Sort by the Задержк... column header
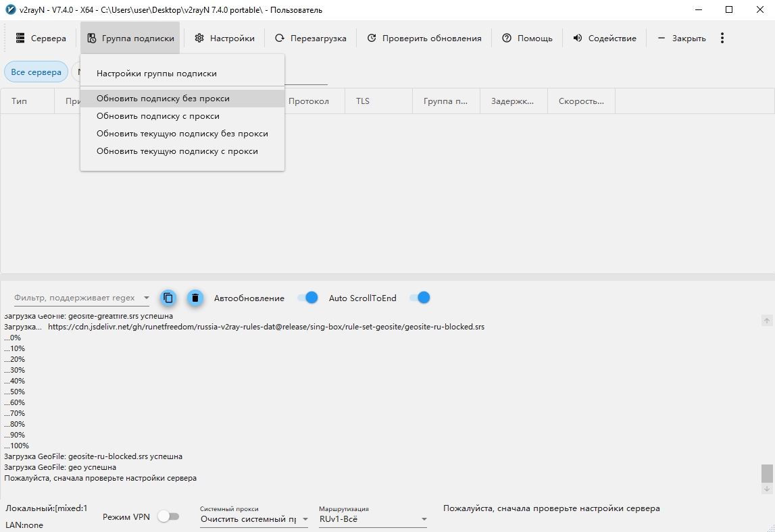 (x=514, y=101)
